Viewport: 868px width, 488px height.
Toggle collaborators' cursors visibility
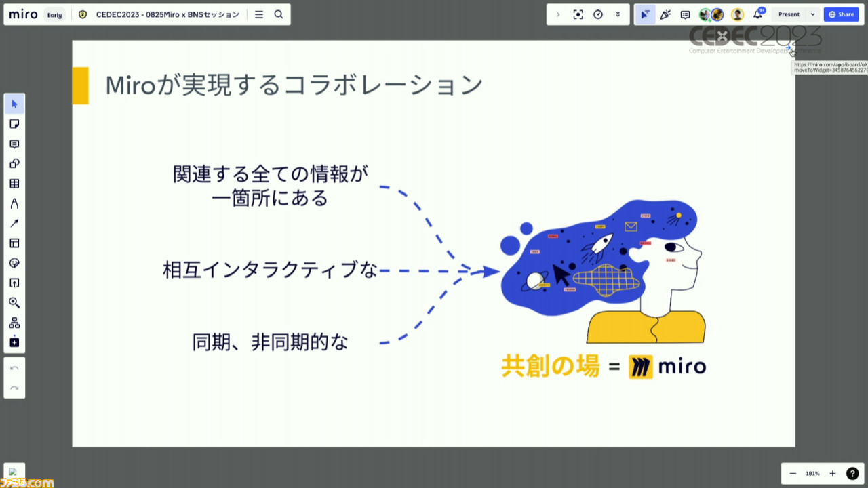[645, 14]
